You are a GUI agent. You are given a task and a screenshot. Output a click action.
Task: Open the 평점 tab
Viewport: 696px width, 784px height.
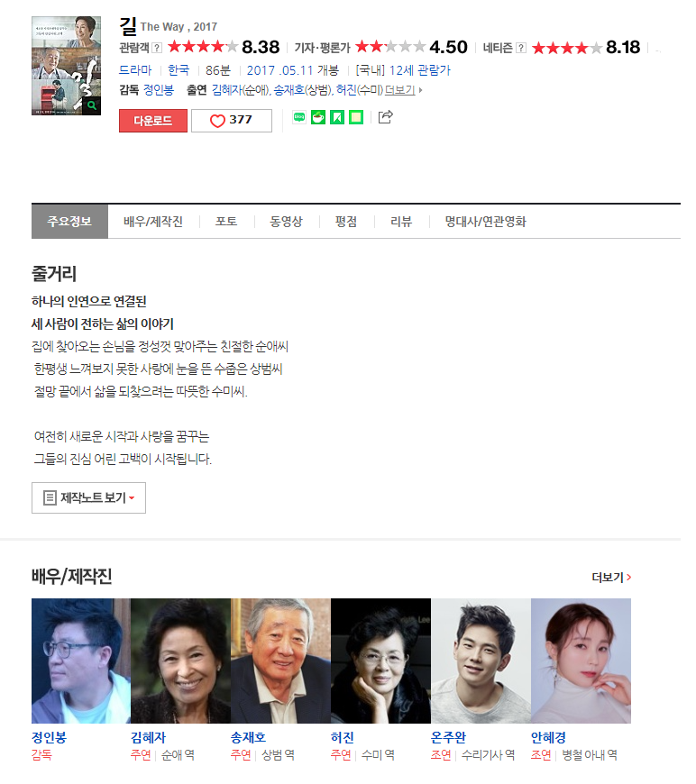pyautogui.click(x=346, y=222)
